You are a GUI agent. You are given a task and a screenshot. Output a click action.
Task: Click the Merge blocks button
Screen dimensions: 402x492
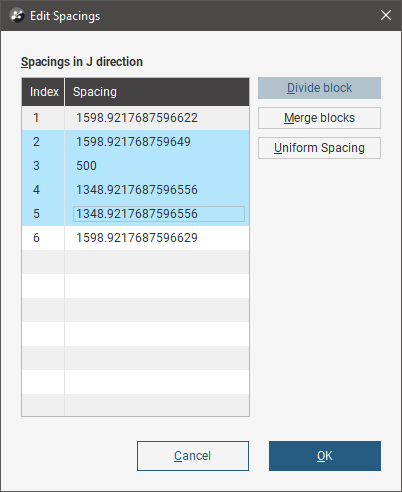pos(319,118)
